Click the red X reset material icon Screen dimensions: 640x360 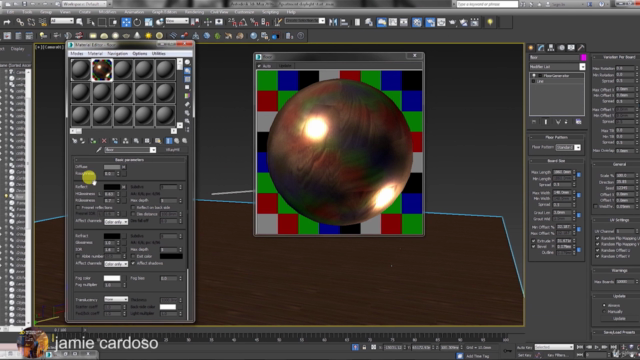[x=104, y=141]
